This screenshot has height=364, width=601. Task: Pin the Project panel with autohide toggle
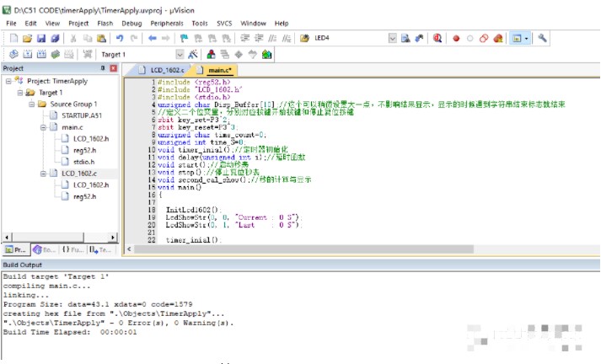(103, 68)
